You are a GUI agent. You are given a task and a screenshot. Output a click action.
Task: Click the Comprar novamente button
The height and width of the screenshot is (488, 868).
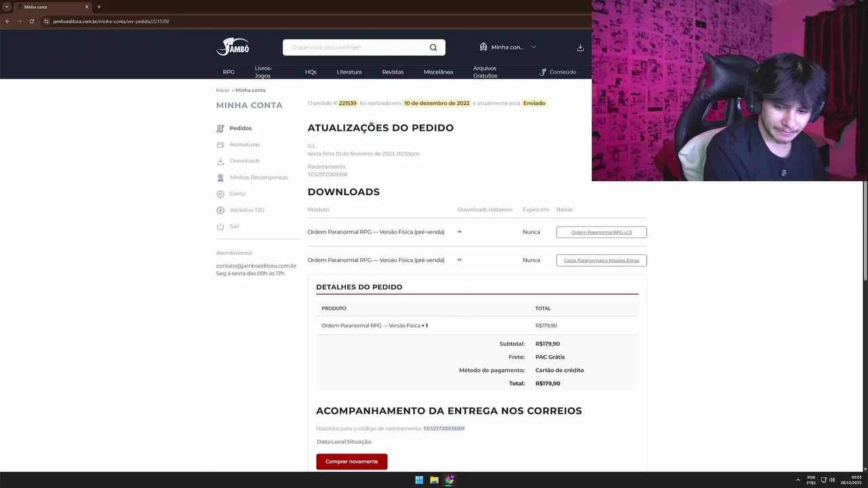(x=351, y=462)
